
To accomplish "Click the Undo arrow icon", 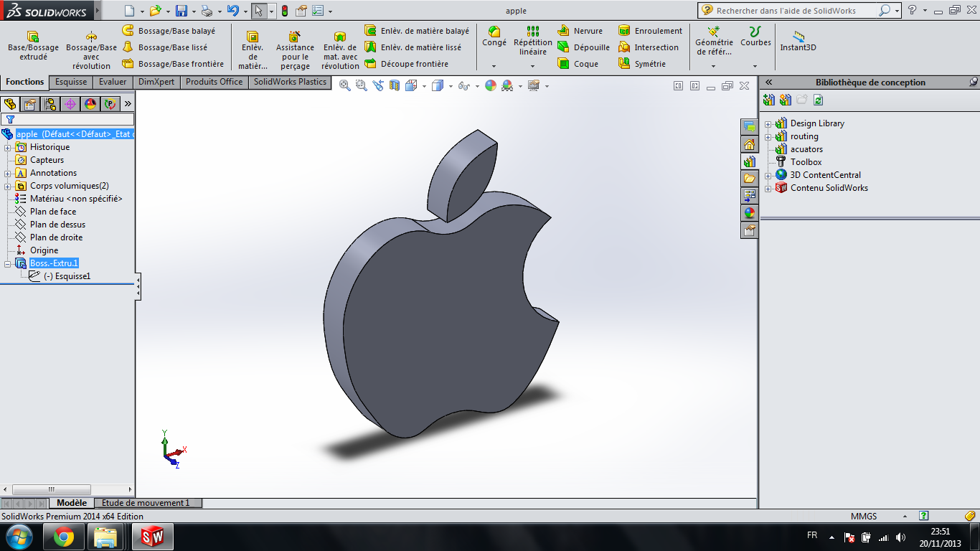I will (x=232, y=11).
